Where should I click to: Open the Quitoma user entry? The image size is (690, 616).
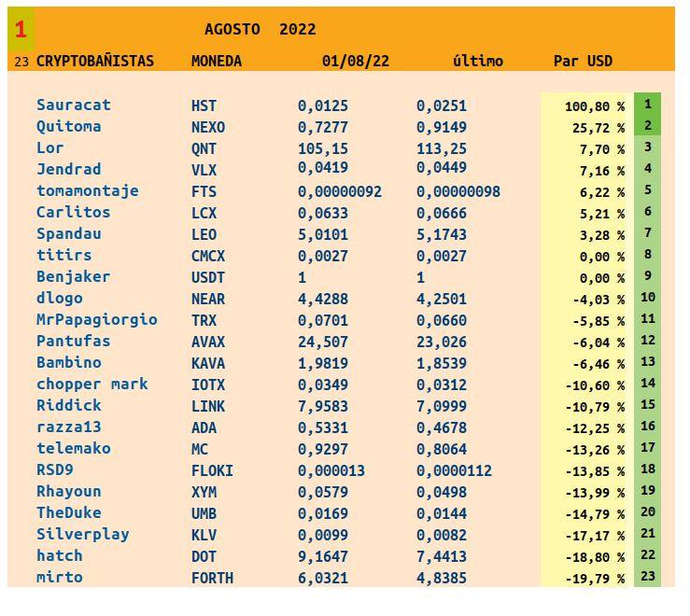[x=68, y=127]
